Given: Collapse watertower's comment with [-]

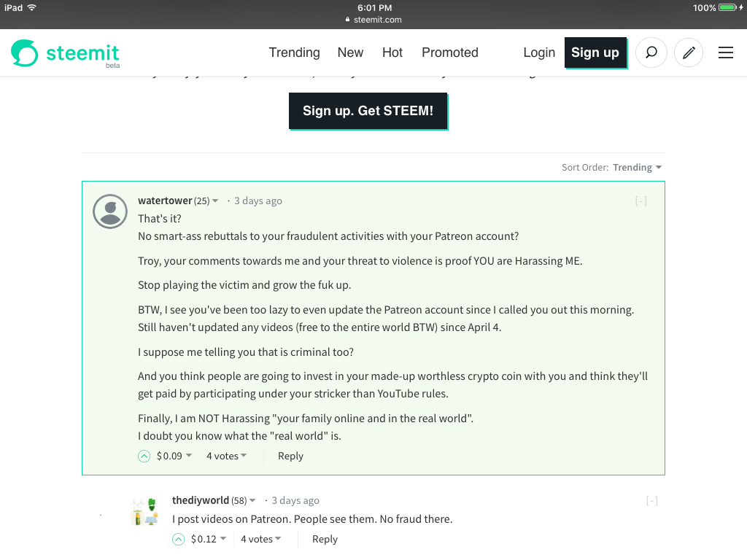Looking at the screenshot, I should tap(640, 201).
